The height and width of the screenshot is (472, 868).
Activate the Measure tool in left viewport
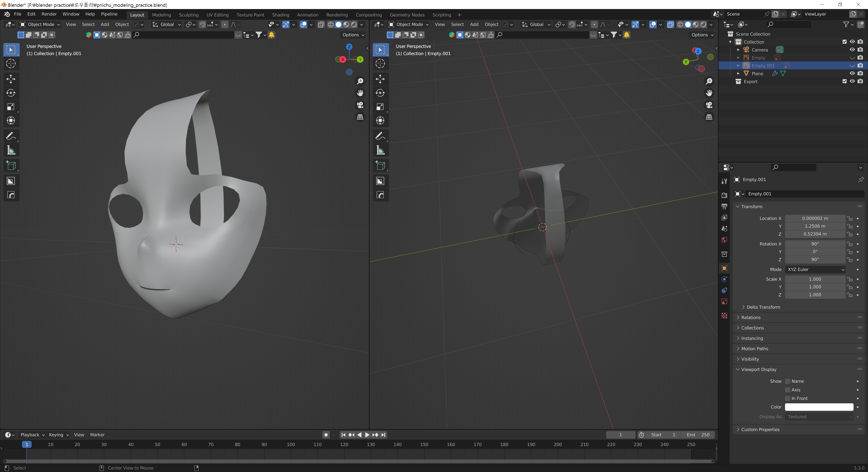[11, 150]
